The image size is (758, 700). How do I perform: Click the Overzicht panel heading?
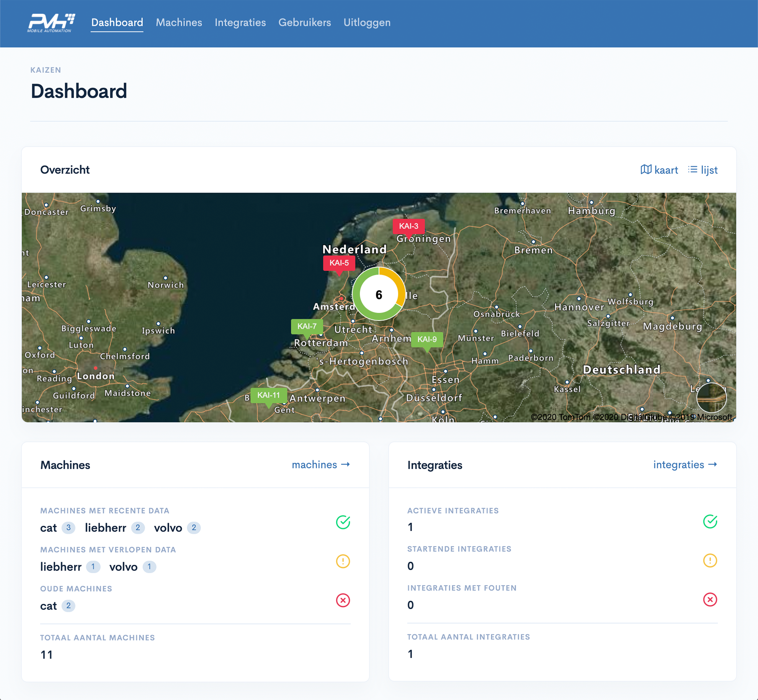click(65, 170)
